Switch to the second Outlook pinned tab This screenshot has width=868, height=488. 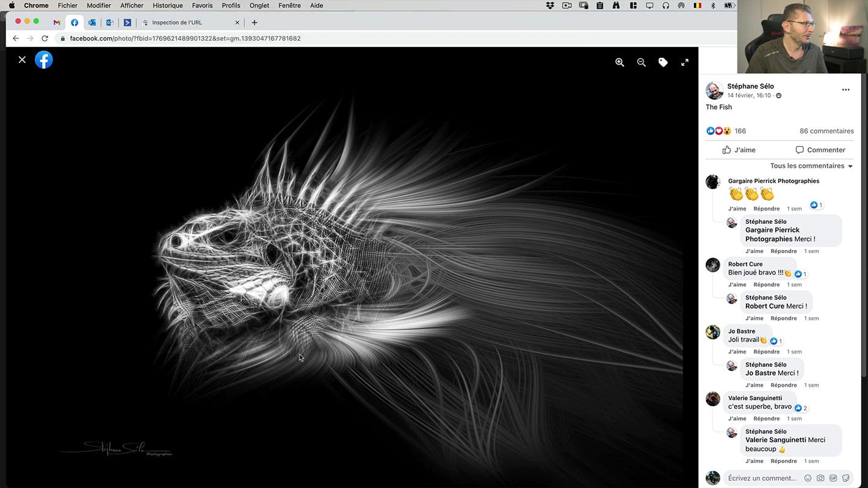pyautogui.click(x=110, y=23)
